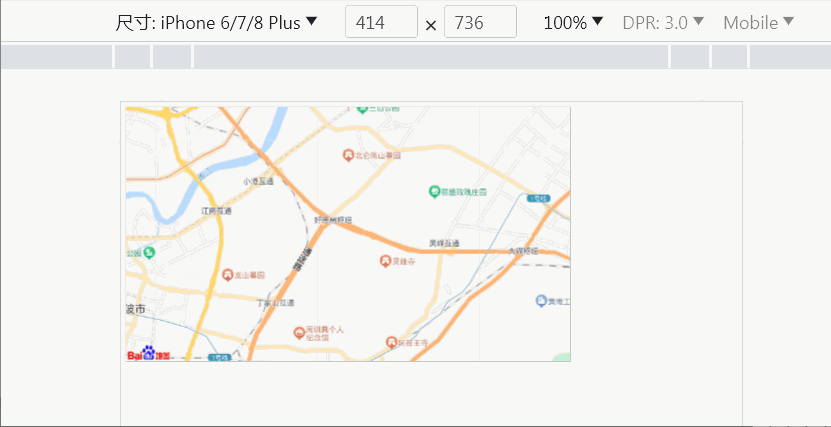Image resolution: width=831 pixels, height=427 pixels.
Task: Click the 丽盛玫瑰庄园 place name text
Action: 464,192
